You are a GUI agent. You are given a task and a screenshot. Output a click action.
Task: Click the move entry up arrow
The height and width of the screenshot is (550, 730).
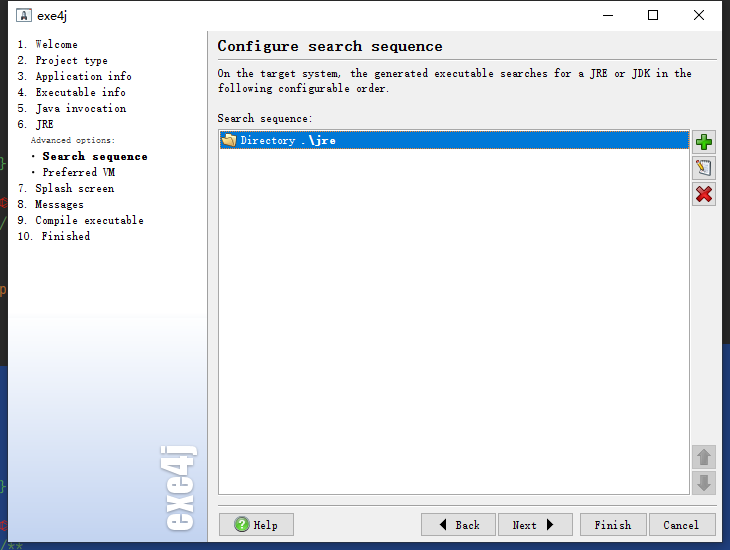point(704,457)
